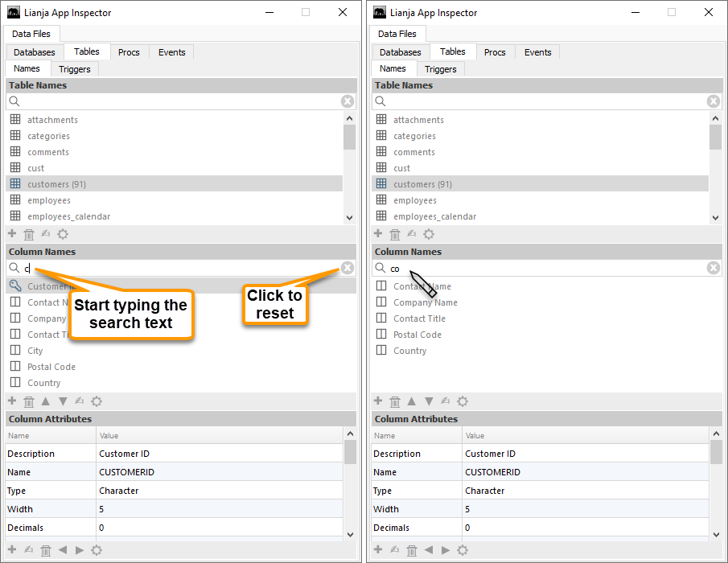Viewport: 728px width, 563px height.
Task: Click the move column up arrow in left window
Action: click(x=46, y=401)
